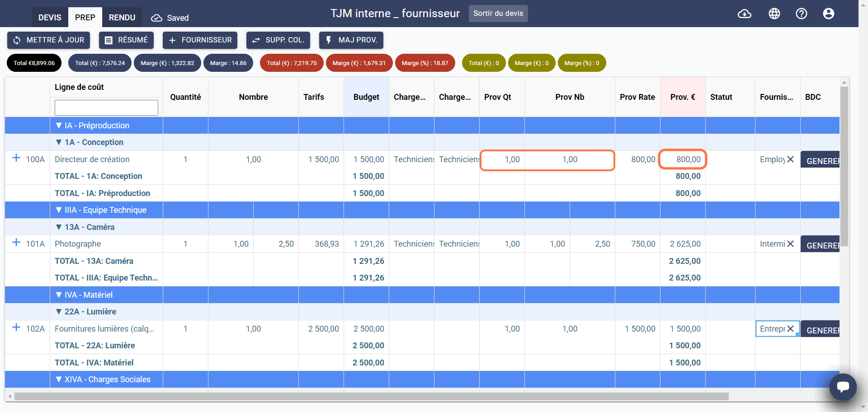Collapse XIVA - Charges Sociales section
Image resolution: width=868 pixels, height=412 pixels.
59,379
